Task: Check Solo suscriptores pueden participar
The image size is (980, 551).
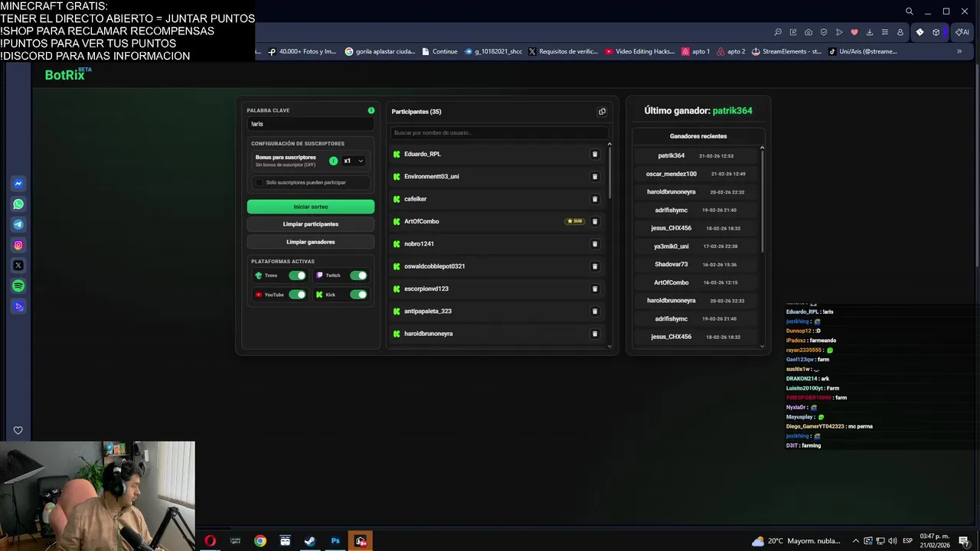Action: [260, 183]
